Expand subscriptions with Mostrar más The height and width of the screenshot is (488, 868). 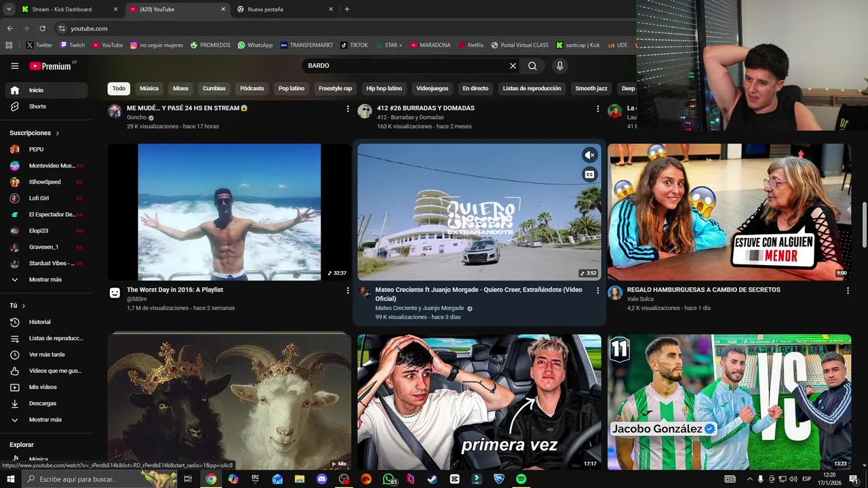pos(46,279)
